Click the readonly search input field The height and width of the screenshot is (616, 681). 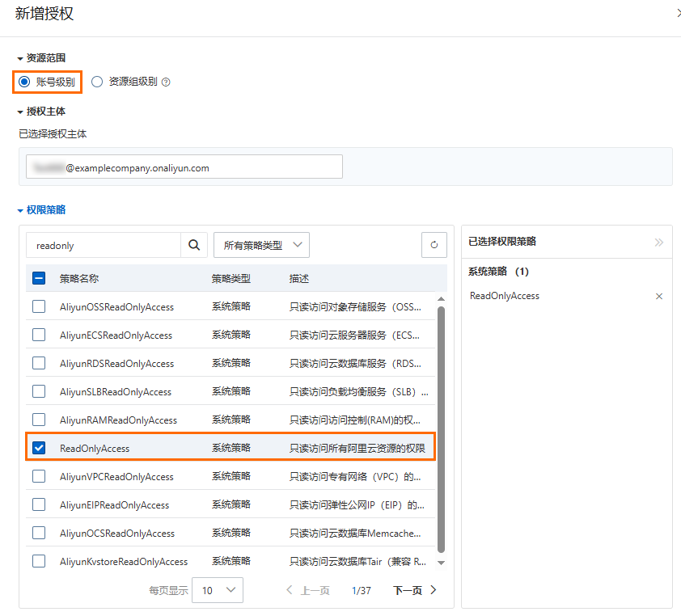(x=104, y=245)
